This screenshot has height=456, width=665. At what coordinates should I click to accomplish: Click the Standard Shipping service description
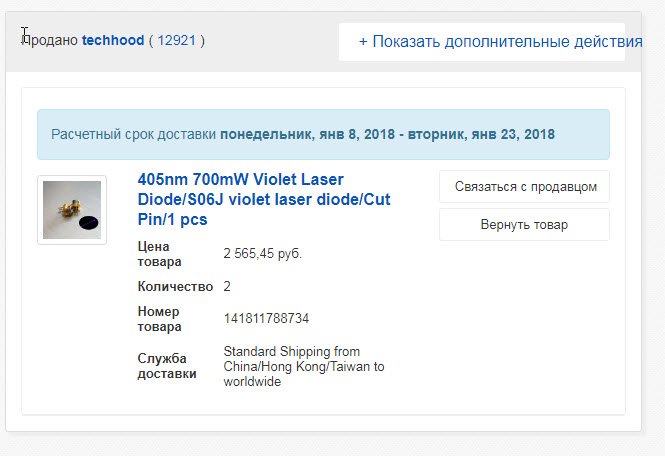click(x=304, y=366)
